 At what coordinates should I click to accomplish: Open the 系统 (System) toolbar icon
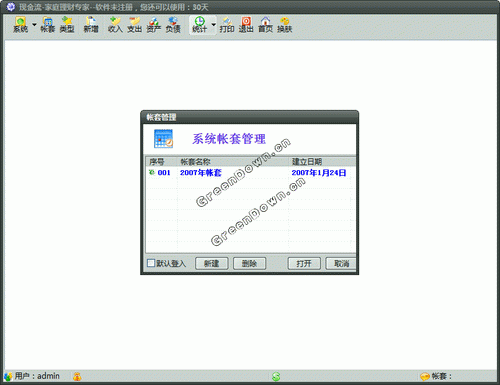tap(20, 25)
